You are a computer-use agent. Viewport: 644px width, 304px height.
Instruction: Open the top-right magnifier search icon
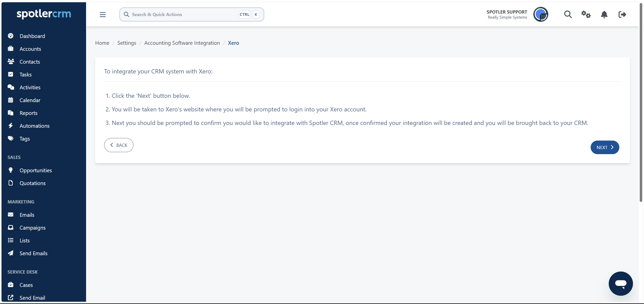(x=568, y=15)
